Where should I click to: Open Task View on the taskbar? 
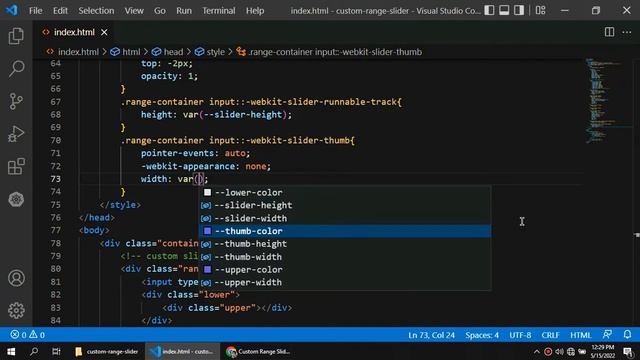[56, 351]
